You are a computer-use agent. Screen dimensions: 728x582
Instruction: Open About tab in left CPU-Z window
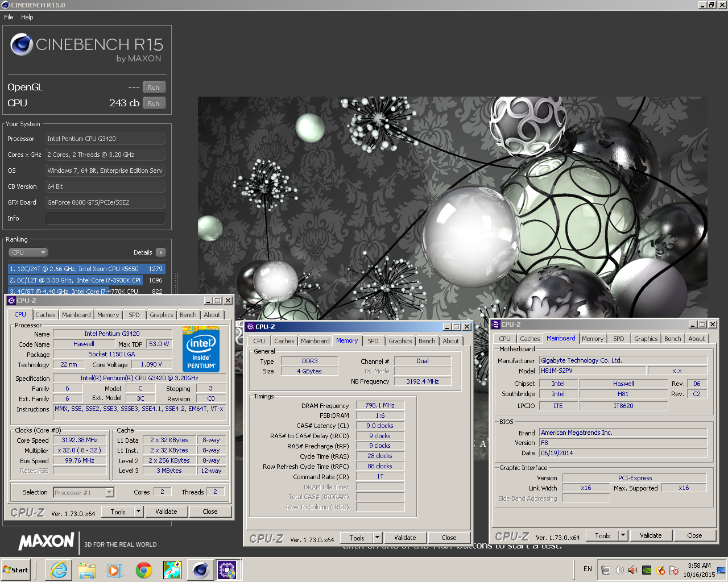(212, 315)
